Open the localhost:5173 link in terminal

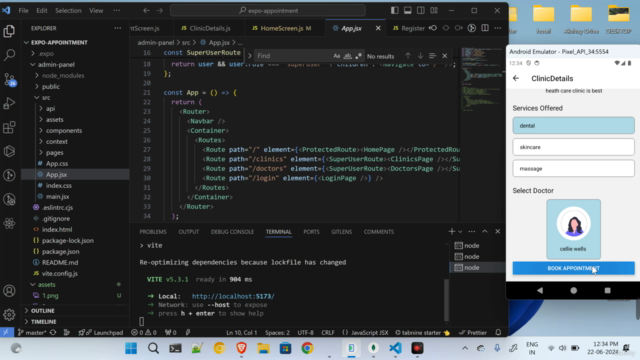pos(233,296)
